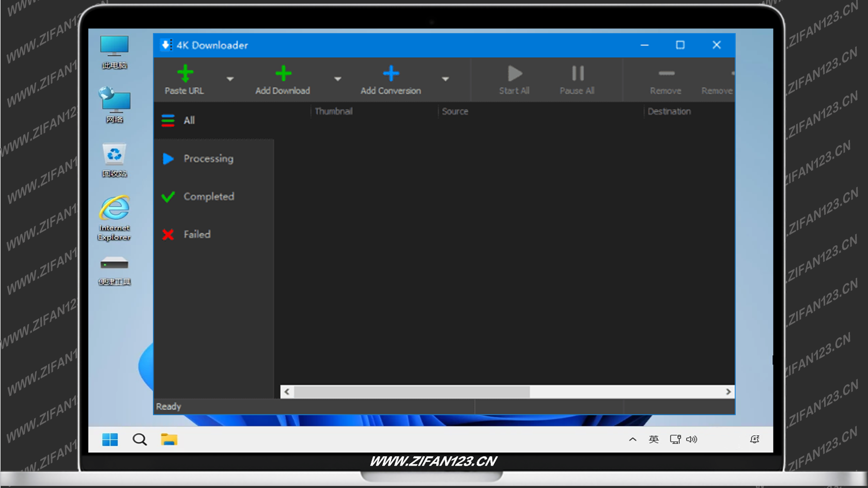Screen dimensions: 868x488
Task: Select the Internet Explorer desktop icon
Action: pos(114,218)
